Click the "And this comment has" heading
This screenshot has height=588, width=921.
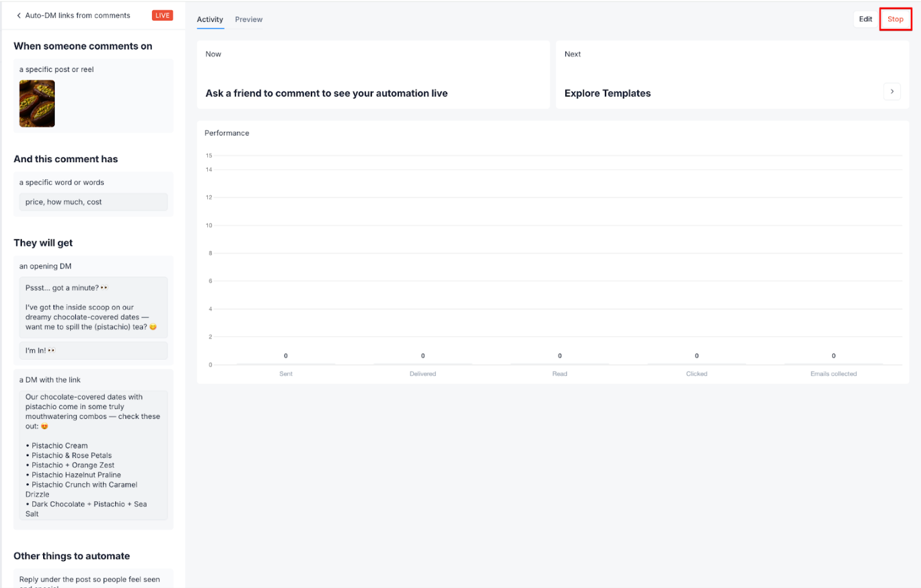(66, 159)
